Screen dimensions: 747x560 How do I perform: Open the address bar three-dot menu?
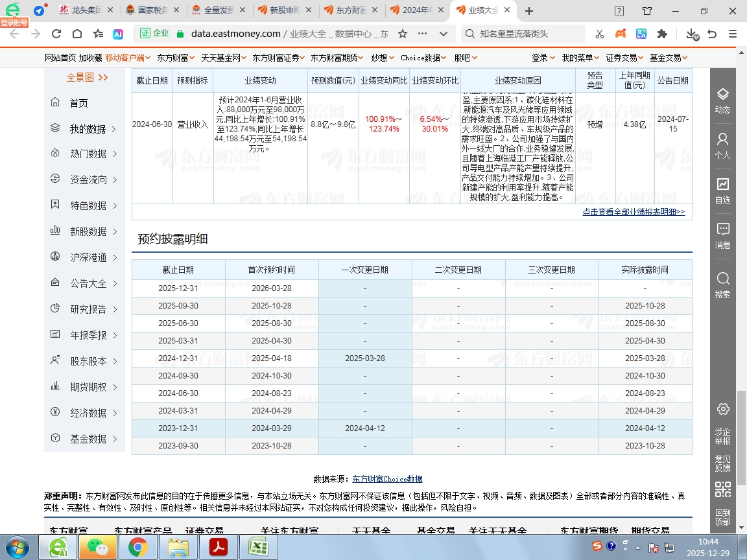point(422,34)
